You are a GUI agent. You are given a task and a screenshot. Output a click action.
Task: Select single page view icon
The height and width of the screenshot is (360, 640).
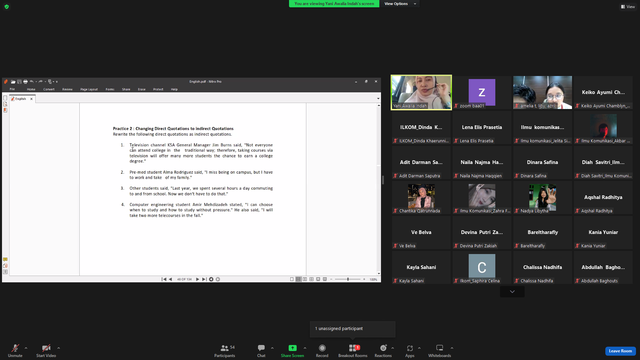coord(292,279)
